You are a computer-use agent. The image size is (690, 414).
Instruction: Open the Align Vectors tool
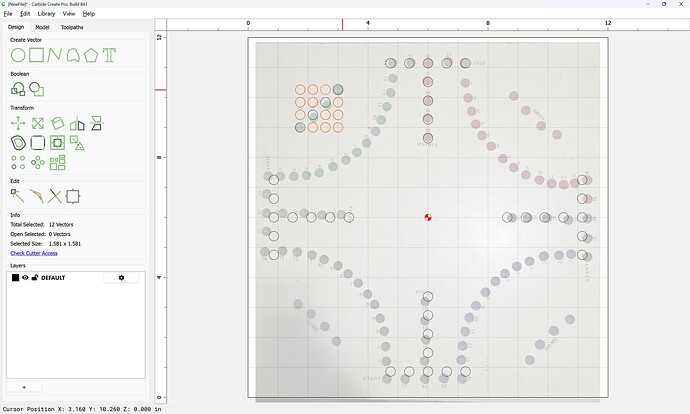pyautogui.click(x=57, y=143)
